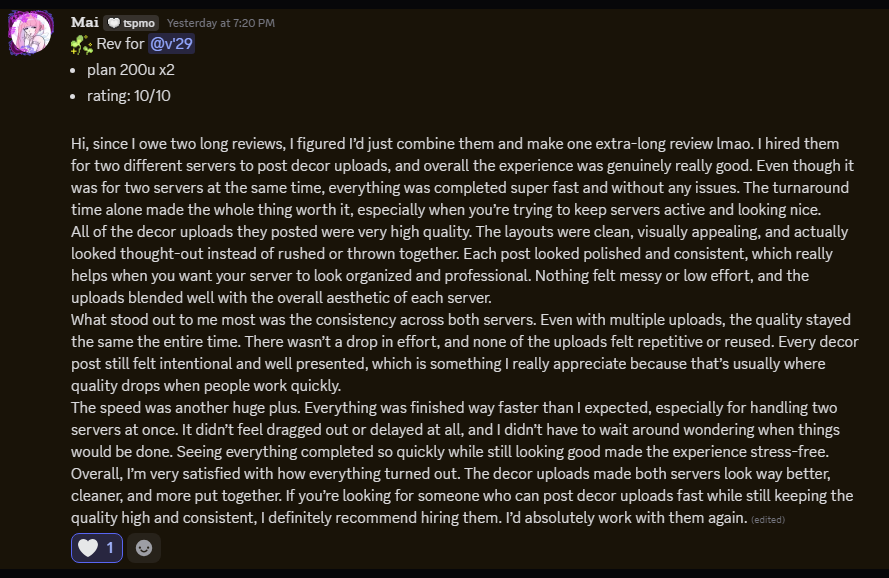Toggle the white heart reaction
This screenshot has width=889, height=578.
click(x=89, y=548)
